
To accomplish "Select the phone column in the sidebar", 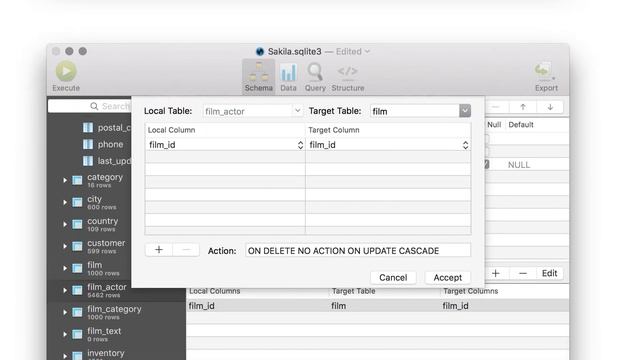I will click(110, 144).
